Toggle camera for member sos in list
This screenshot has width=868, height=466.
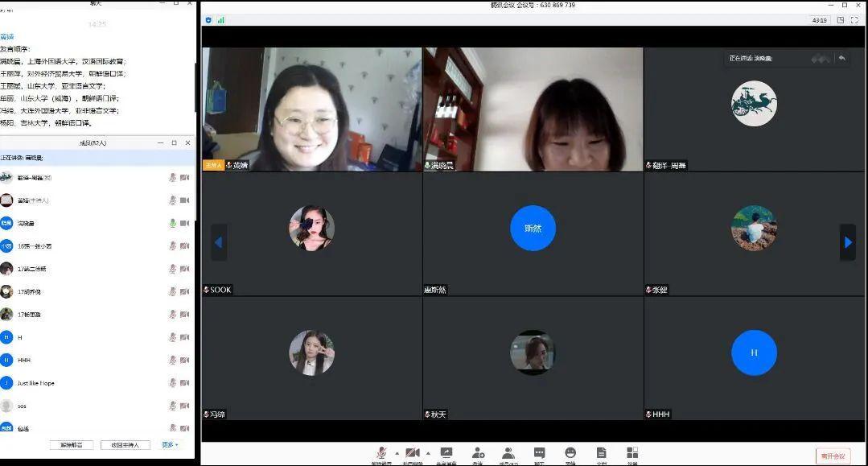(184, 406)
